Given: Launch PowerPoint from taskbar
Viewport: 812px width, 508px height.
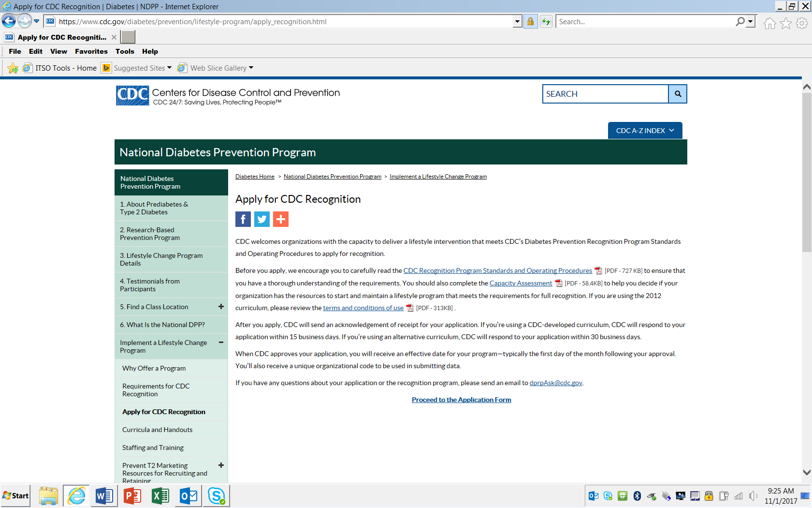Looking at the screenshot, I should tap(132, 496).
